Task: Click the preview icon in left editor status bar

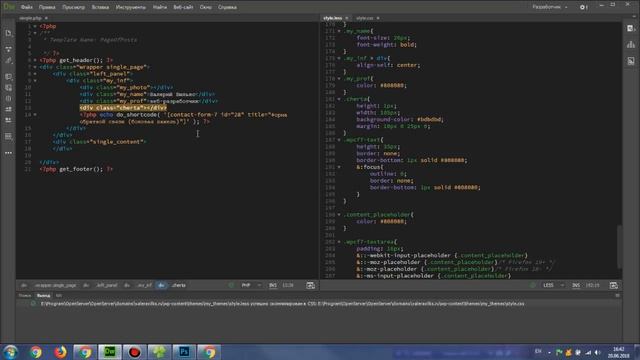Action: point(311,285)
